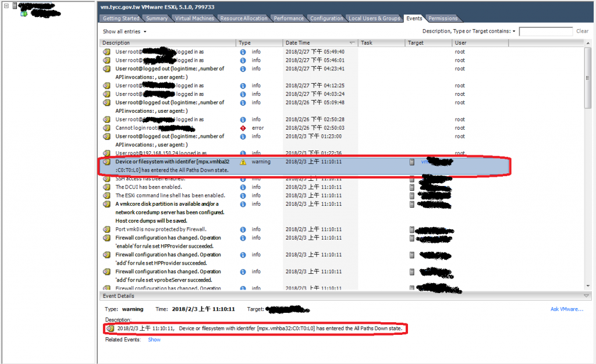Screen dimensions: 596x364
Task: Click host target icon of Port vmk0 row
Action: coord(411,229)
